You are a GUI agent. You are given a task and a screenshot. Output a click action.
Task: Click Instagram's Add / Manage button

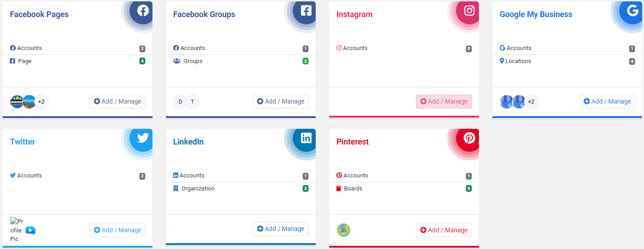pos(444,101)
